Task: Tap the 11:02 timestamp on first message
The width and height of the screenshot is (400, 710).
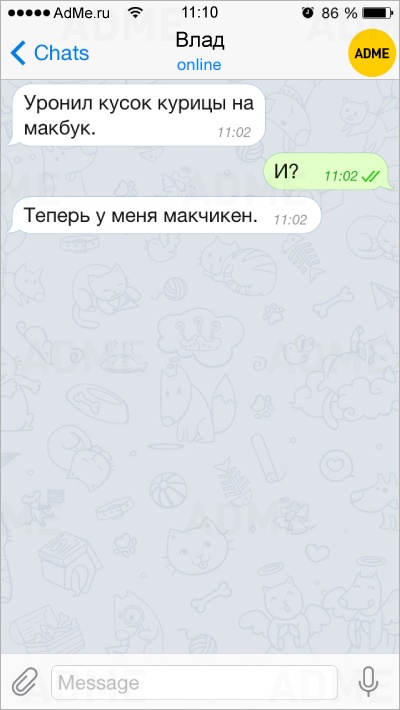Action: (234, 133)
